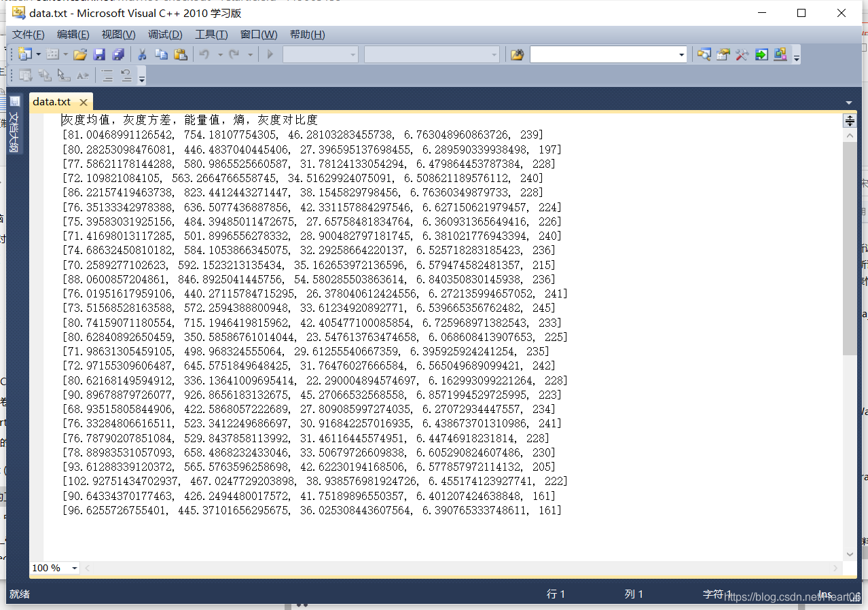Screen dimensions: 868x610
Task: Open the 编辑(E) menu
Action: [73, 35]
